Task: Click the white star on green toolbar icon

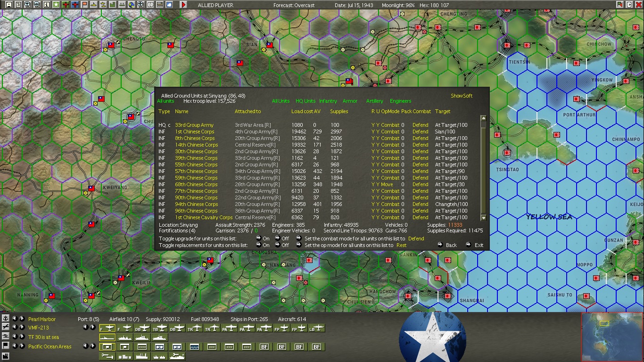Action: (x=56, y=5)
